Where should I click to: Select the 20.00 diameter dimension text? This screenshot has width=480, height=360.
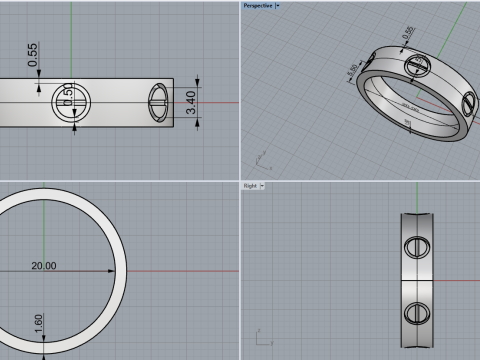point(44,266)
